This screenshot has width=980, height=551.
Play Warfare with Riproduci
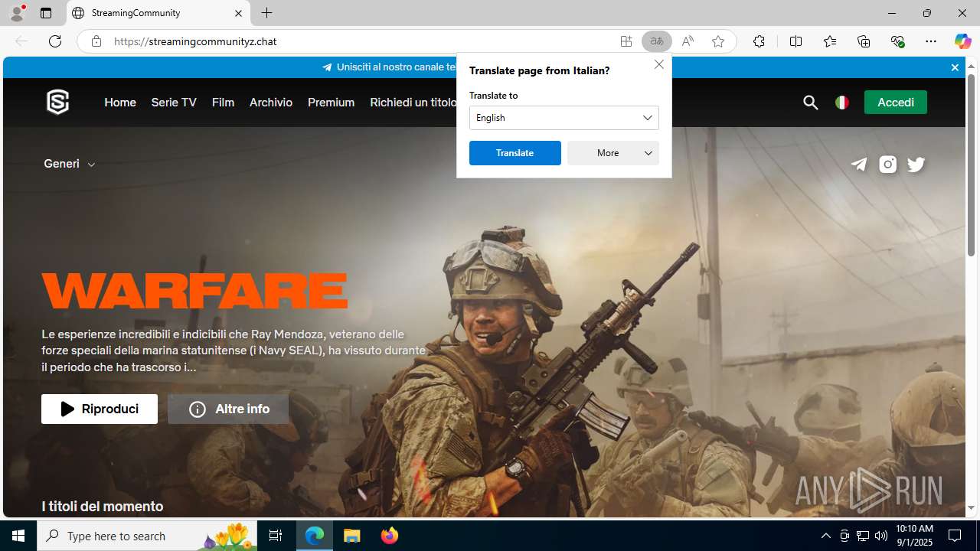pyautogui.click(x=100, y=409)
